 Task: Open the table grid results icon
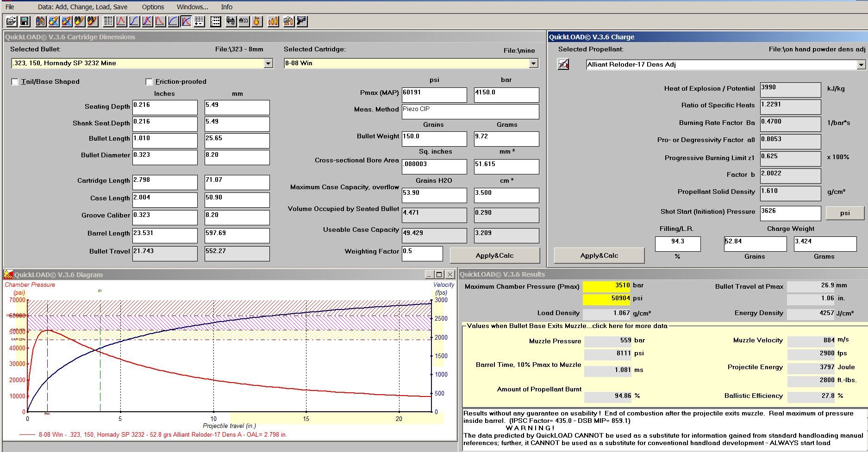point(108,21)
